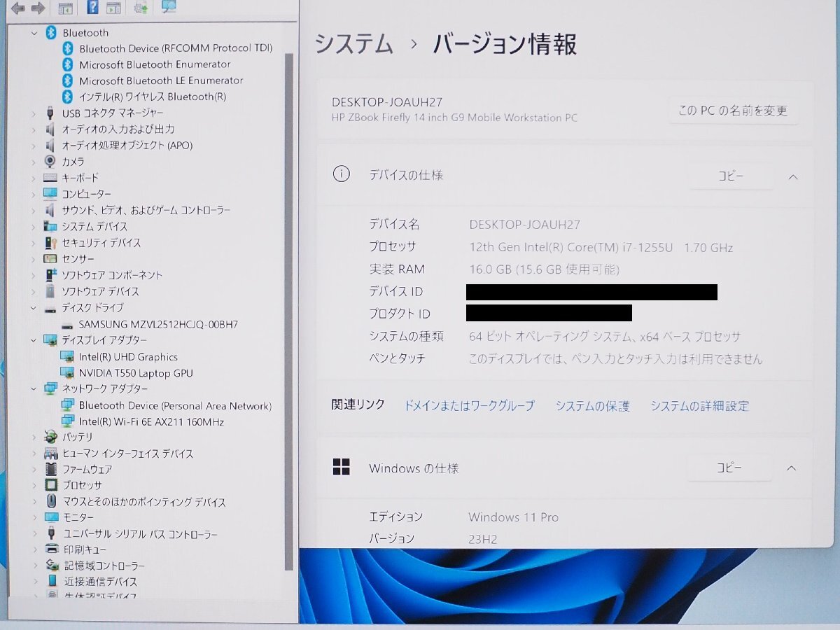This screenshot has width=840, height=630.
Task: Select Bluetooth Device (Personal Area Network)
Action: point(175,405)
